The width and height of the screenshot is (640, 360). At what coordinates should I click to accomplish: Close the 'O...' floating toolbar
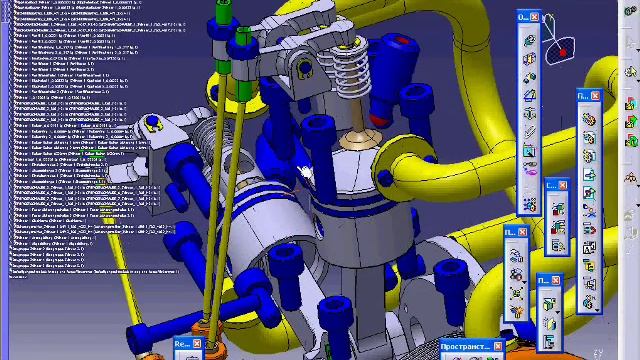click(534, 17)
